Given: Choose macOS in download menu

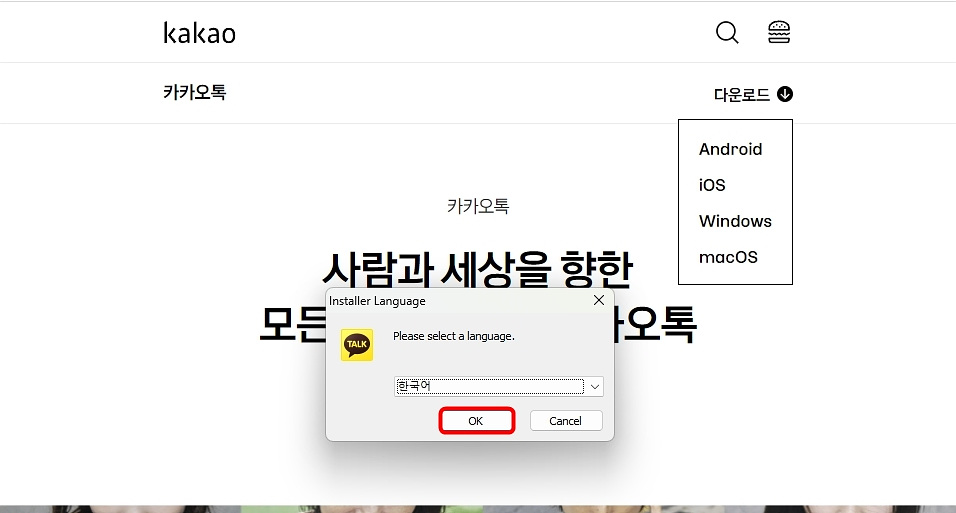Looking at the screenshot, I should point(728,257).
